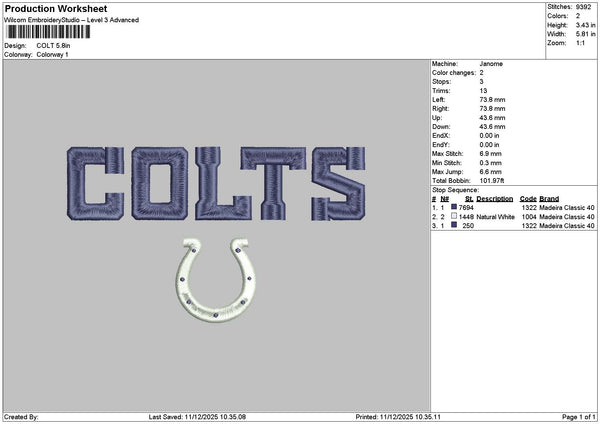Select the 'Colorway 1' value

click(x=52, y=55)
